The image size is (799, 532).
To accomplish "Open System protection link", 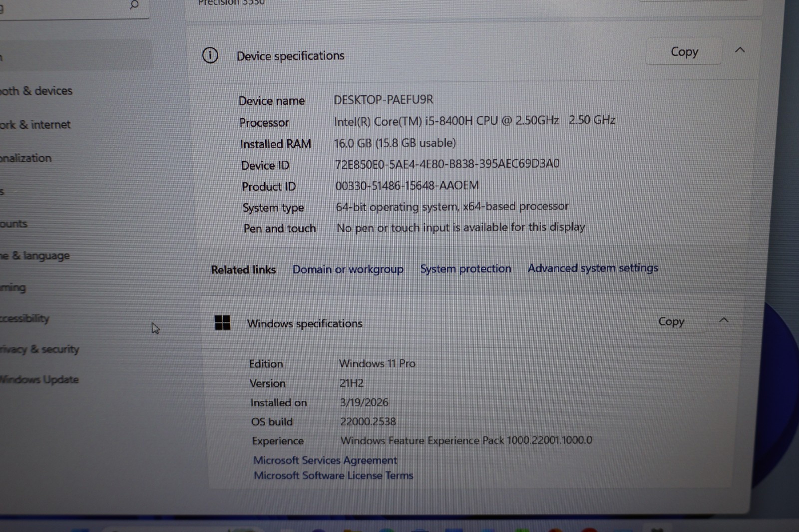I will click(x=465, y=268).
